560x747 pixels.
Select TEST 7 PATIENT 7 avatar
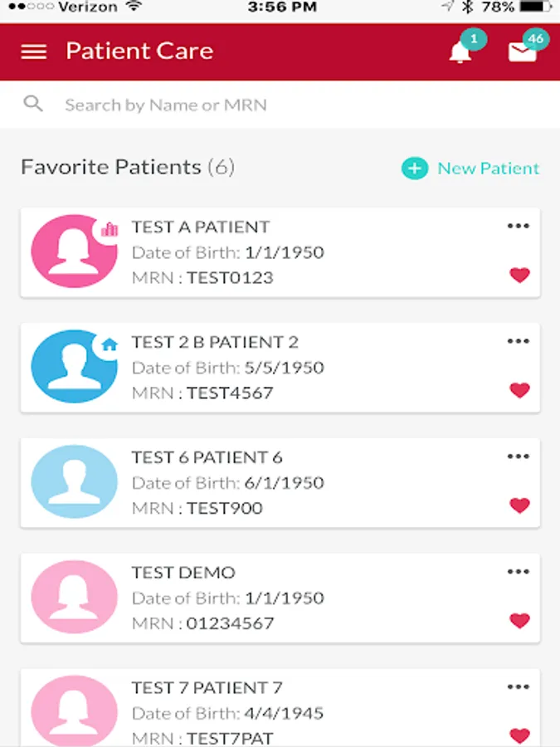[75, 711]
